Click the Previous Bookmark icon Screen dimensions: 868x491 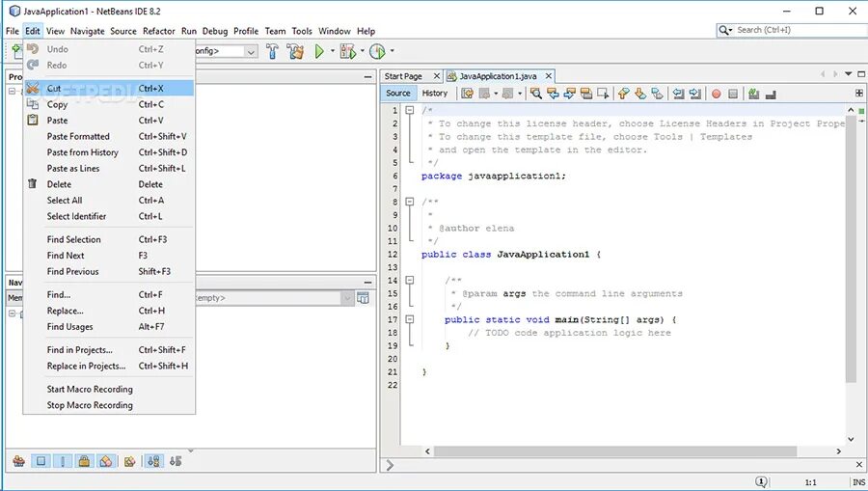tap(623, 94)
